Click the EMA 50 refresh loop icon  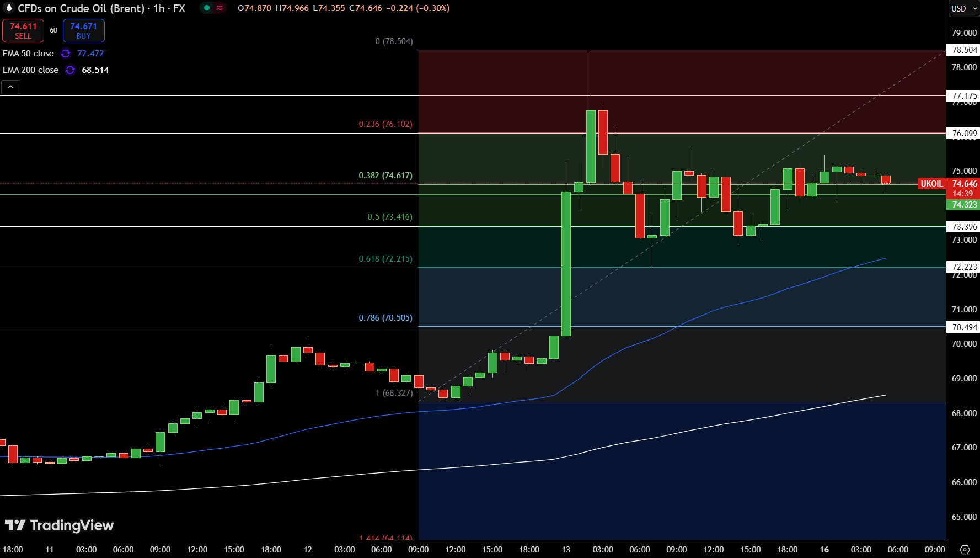tap(66, 54)
